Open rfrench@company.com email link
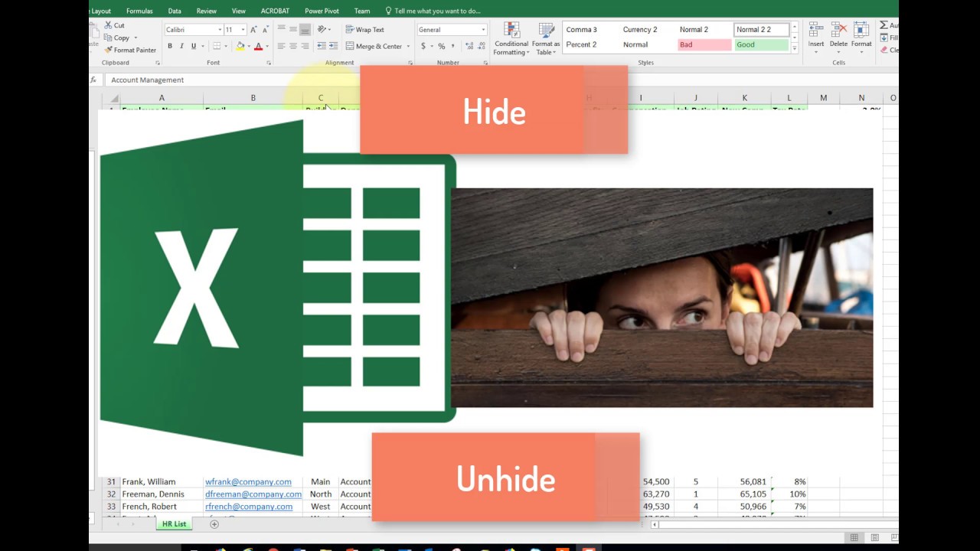 (x=249, y=506)
